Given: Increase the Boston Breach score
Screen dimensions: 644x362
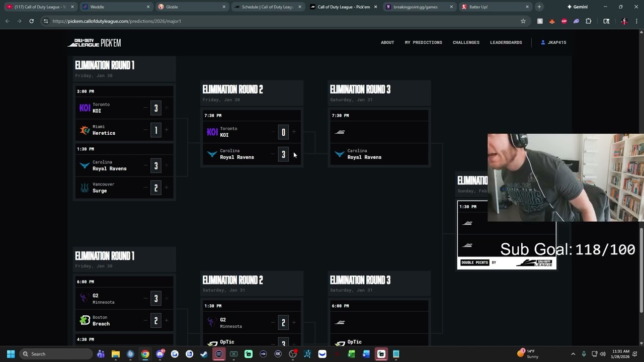Looking at the screenshot, I should click(x=167, y=320).
